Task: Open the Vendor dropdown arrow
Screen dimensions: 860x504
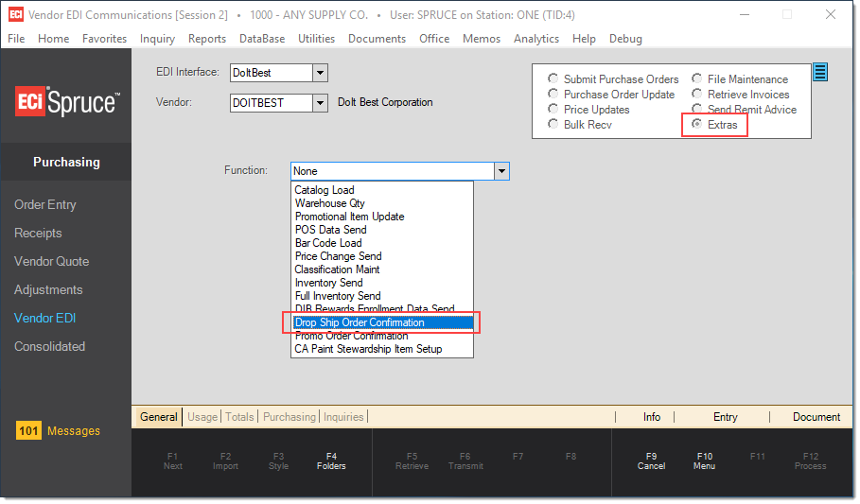Action: coord(320,103)
